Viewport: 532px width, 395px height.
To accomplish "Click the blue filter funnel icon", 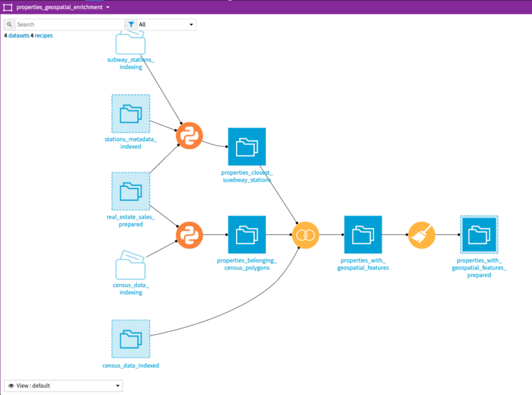I will pyautogui.click(x=132, y=24).
